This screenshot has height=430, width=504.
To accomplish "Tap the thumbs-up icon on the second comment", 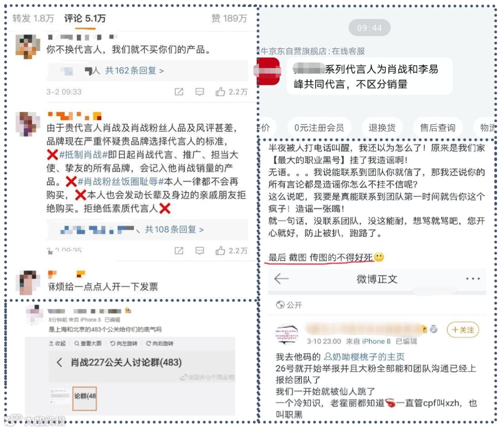I will [x=220, y=250].
